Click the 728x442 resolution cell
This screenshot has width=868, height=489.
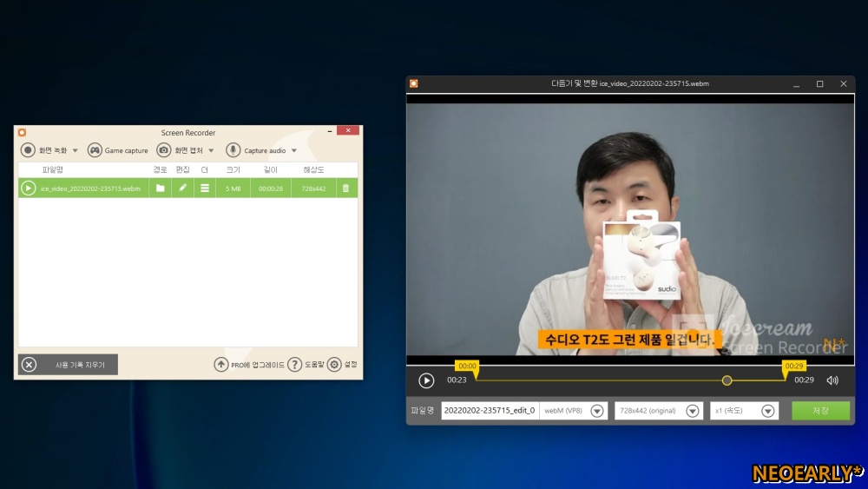(313, 188)
